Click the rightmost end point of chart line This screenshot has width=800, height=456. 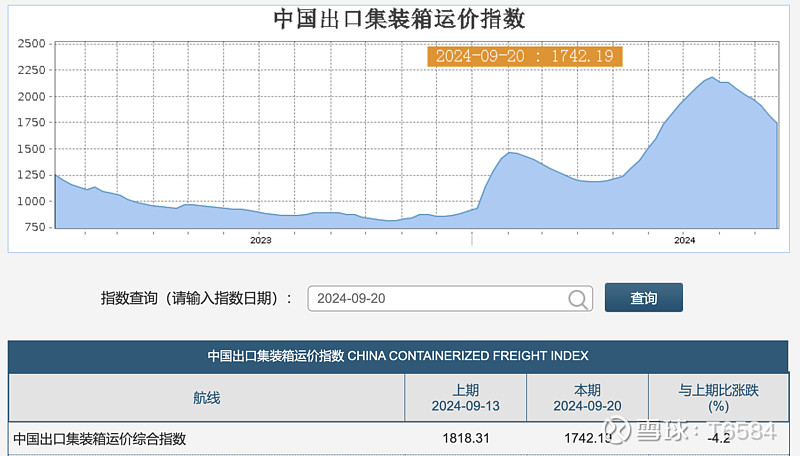777,123
